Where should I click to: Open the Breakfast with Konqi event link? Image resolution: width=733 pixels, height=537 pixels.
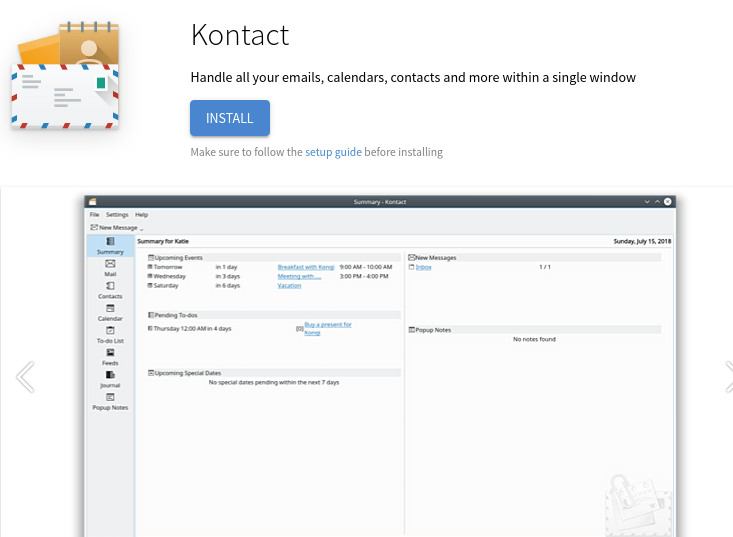click(306, 267)
